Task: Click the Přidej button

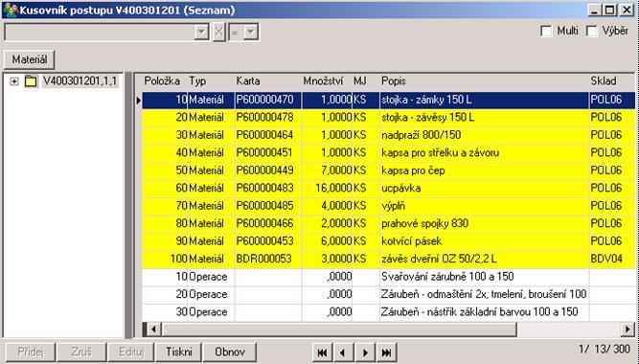Action: [x=30, y=353]
